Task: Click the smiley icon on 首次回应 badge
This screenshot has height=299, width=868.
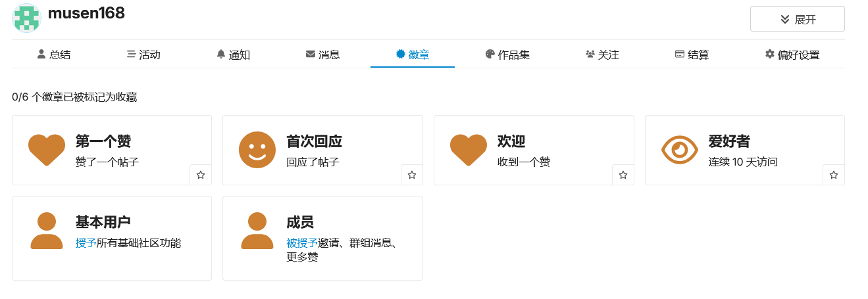Action: point(257,150)
